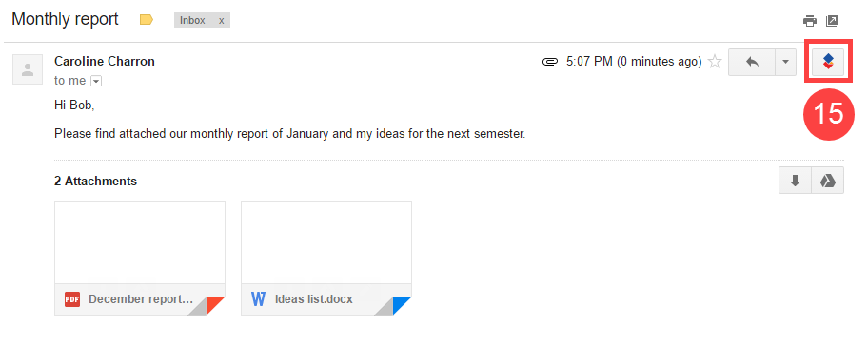Click the red circle numbered 15

(x=829, y=114)
